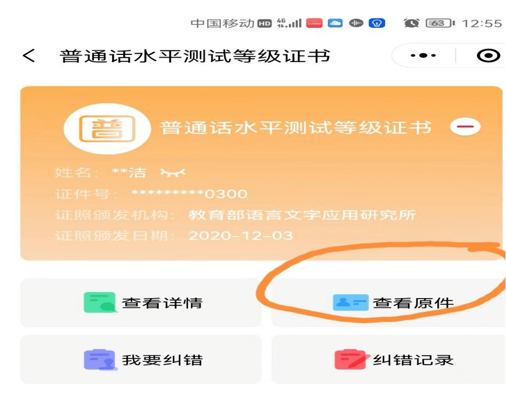Tap the page title 普通话水平测试等级证书
The height and width of the screenshot is (420, 506).
195,56
